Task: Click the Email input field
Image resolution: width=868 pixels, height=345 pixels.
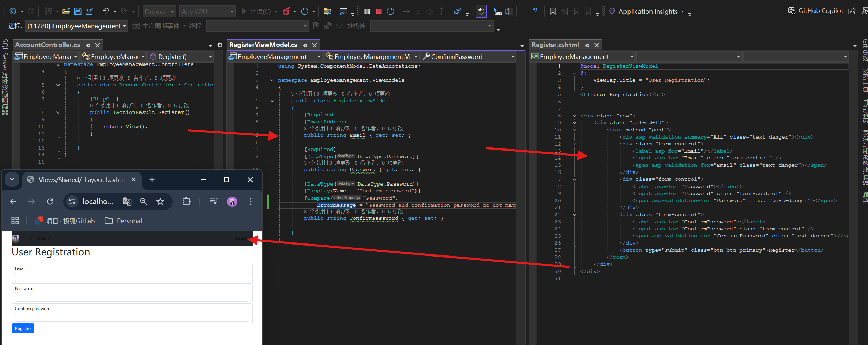Action: coord(132,277)
